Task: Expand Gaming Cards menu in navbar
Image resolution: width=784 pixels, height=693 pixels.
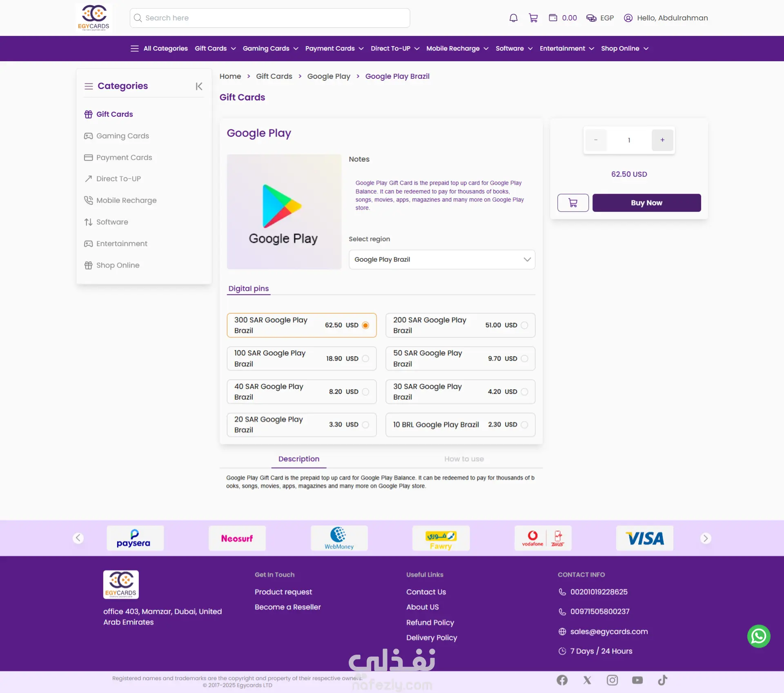Action: pos(270,49)
